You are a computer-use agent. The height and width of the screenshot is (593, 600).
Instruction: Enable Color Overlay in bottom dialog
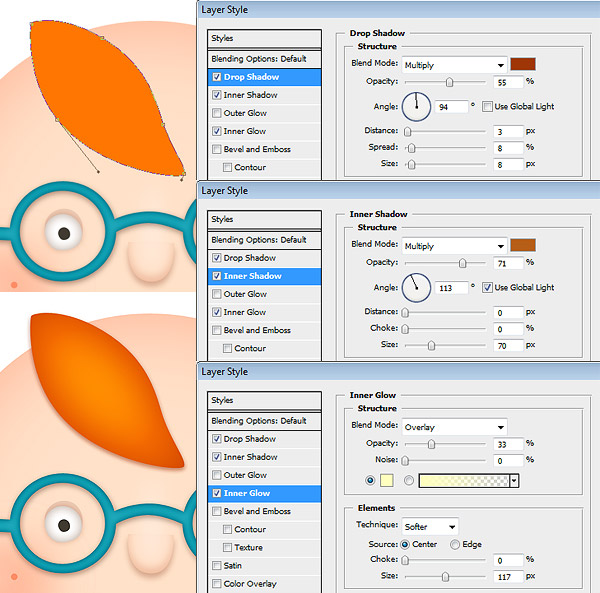217,584
